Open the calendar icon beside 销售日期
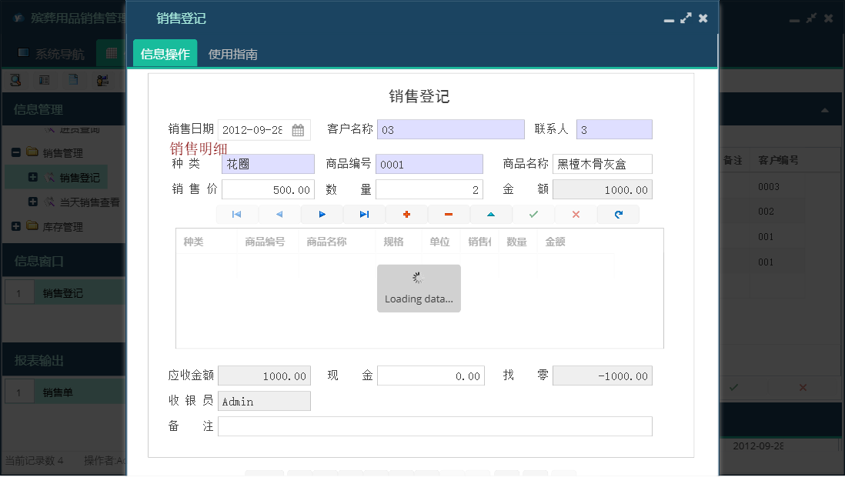The height and width of the screenshot is (504, 845). (297, 130)
